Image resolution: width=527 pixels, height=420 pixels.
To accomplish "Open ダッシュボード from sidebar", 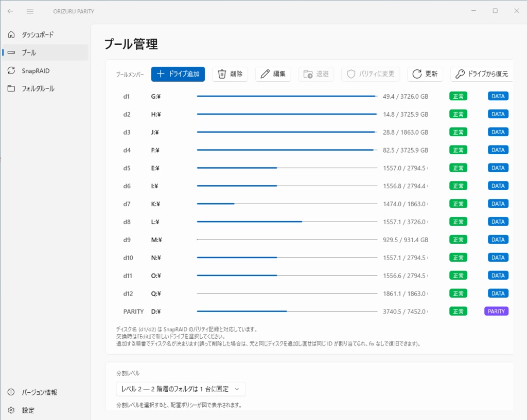I will click(45, 34).
